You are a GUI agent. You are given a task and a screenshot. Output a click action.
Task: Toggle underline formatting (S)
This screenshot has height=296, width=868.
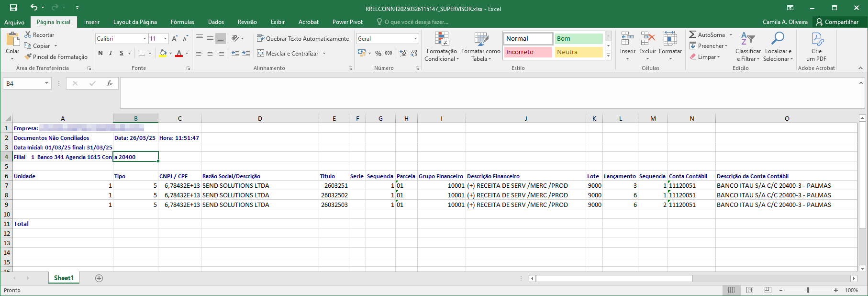click(x=122, y=53)
